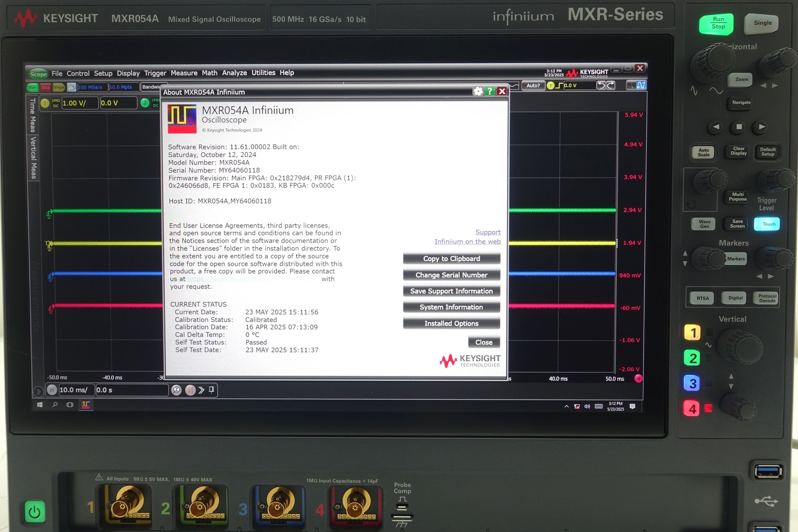Image resolution: width=798 pixels, height=532 pixels.
Task: Open the Infiniium app in taskbar
Action: point(86,405)
